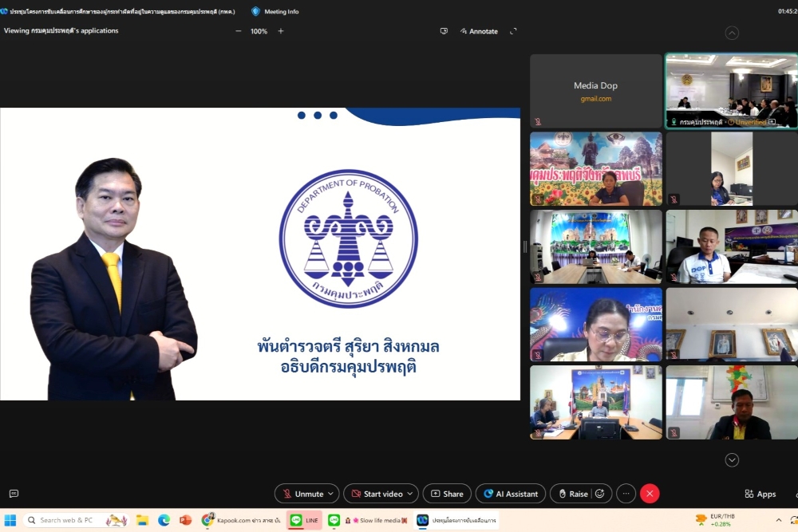Unmute the microphone
The width and height of the screenshot is (798, 532).
click(302, 494)
